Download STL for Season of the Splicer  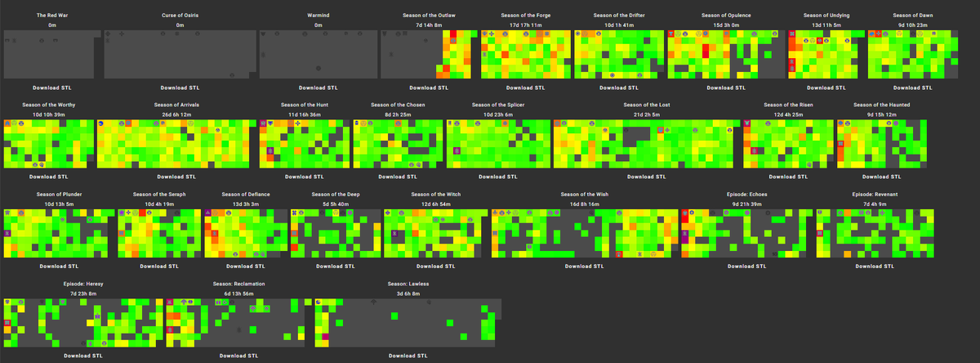pyautogui.click(x=498, y=177)
